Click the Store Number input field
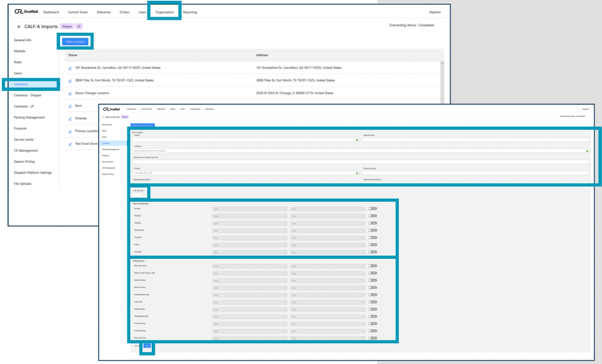602x364 pixels. tap(475, 140)
